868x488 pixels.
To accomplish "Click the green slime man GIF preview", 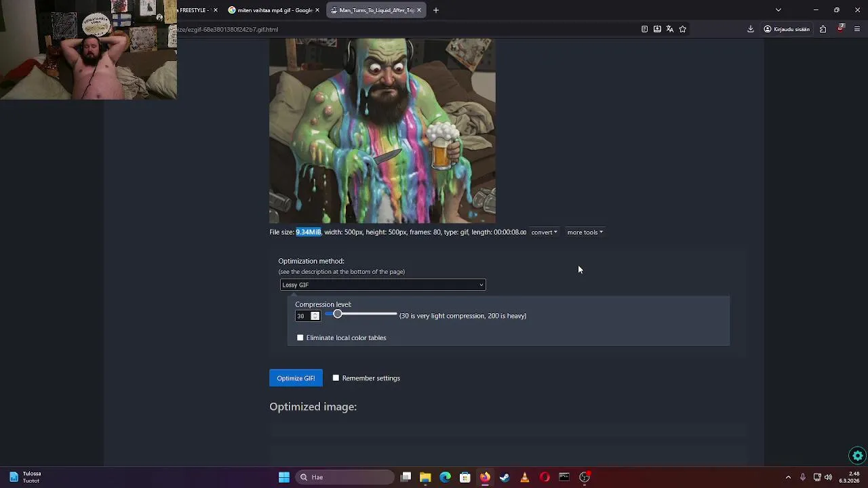I will pos(382,131).
